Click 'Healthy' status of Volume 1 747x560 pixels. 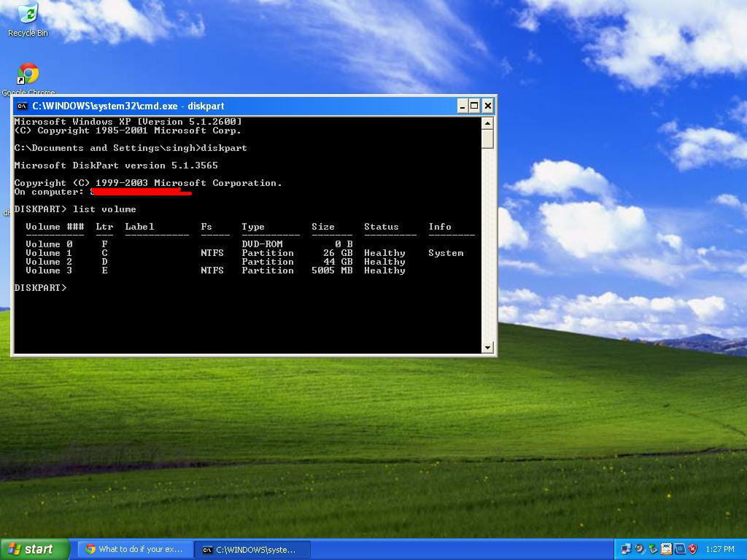[x=384, y=253]
